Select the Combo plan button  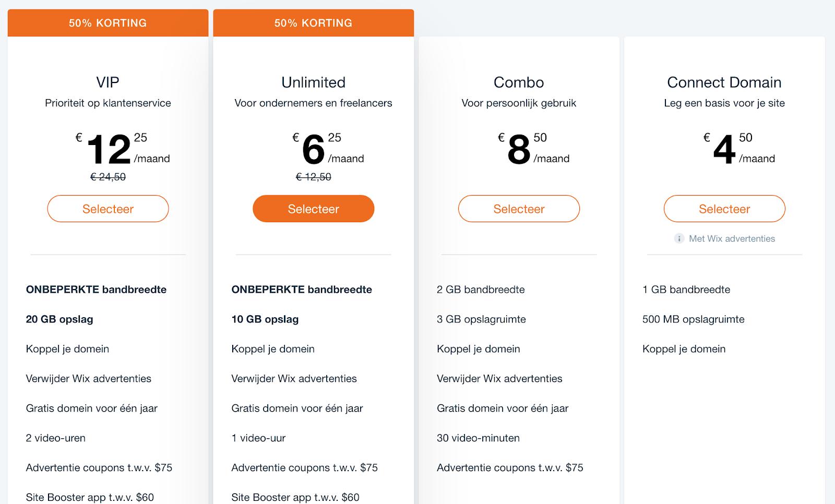519,209
